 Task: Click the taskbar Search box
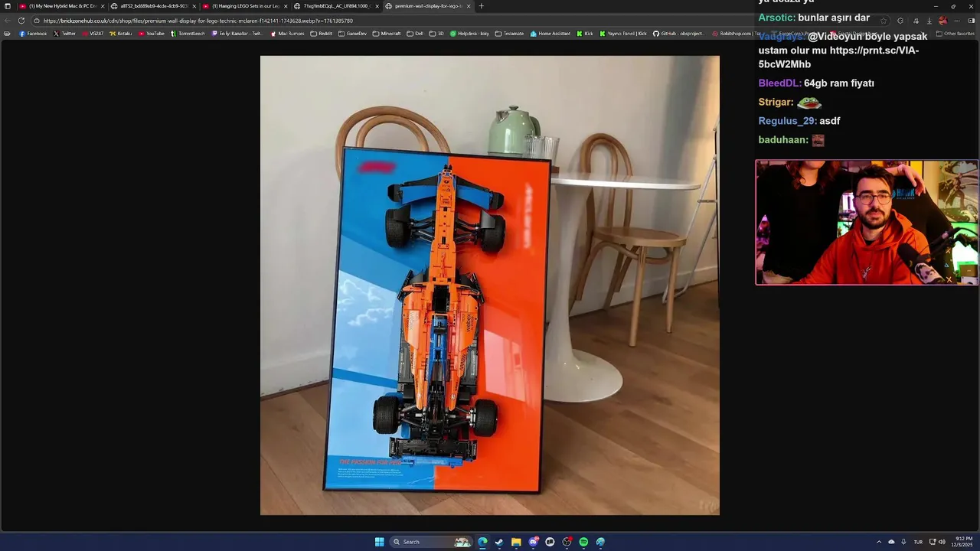(x=431, y=542)
